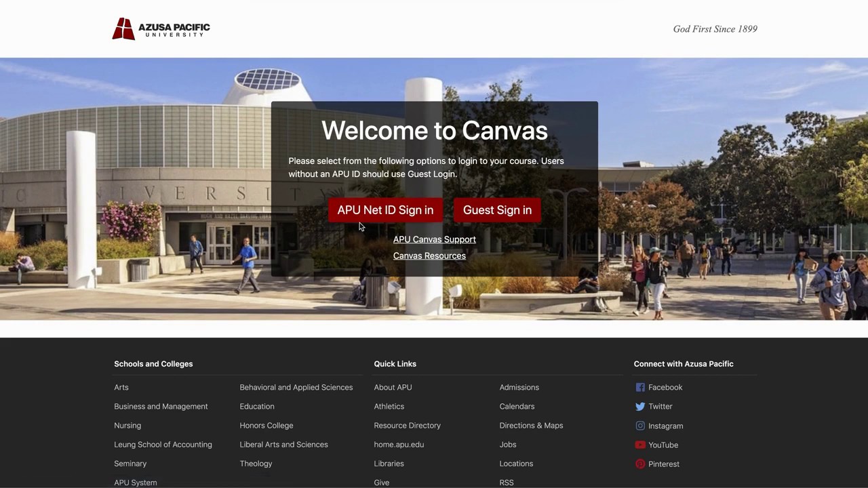Viewport: 868px width, 488px height.
Task: Select the Seminary link
Action: 130,464
